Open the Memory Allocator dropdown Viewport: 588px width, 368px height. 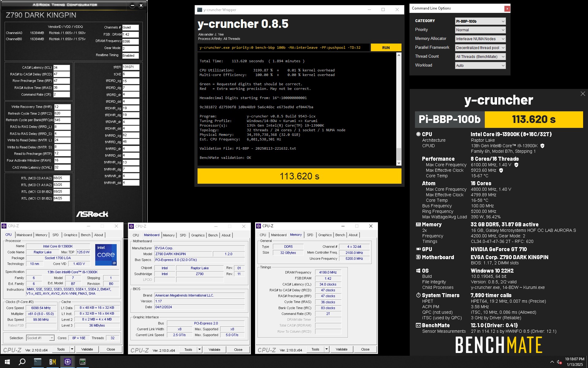click(480, 39)
